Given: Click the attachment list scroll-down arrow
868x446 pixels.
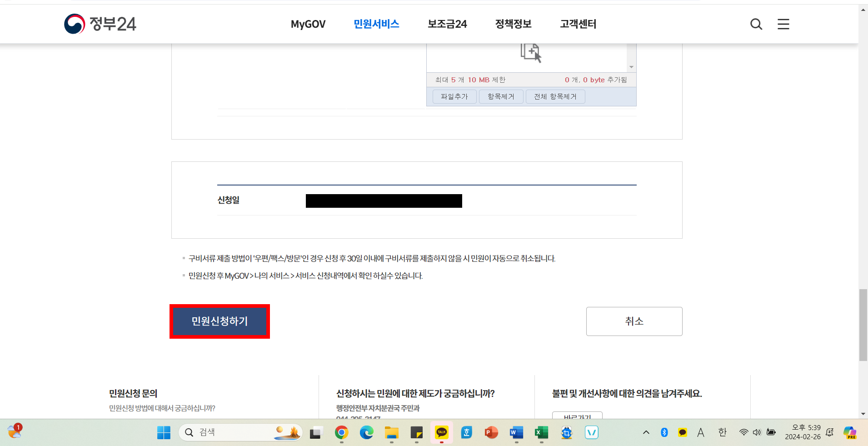Looking at the screenshot, I should coord(631,67).
